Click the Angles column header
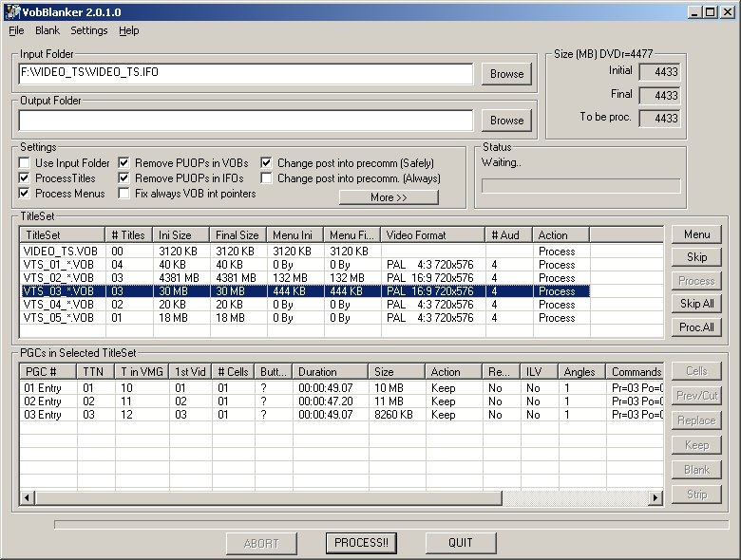741x560 pixels. pos(582,372)
